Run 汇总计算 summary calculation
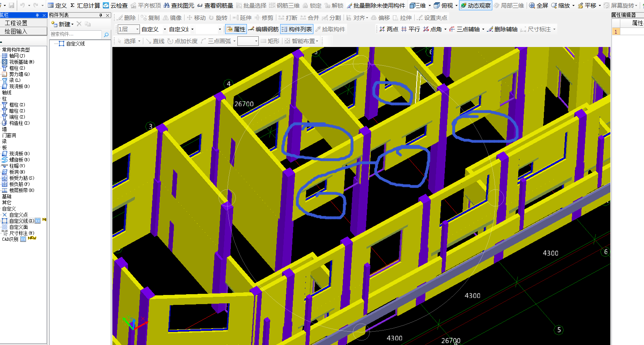 (x=85, y=5)
